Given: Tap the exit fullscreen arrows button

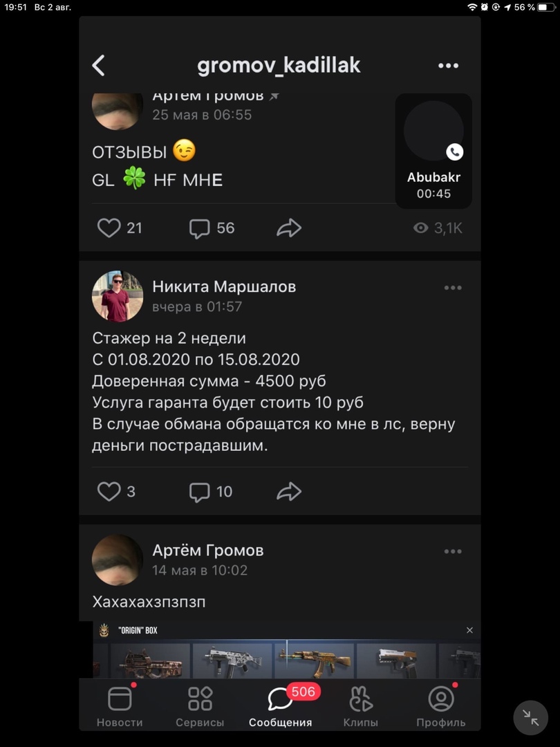Looking at the screenshot, I should tap(530, 717).
